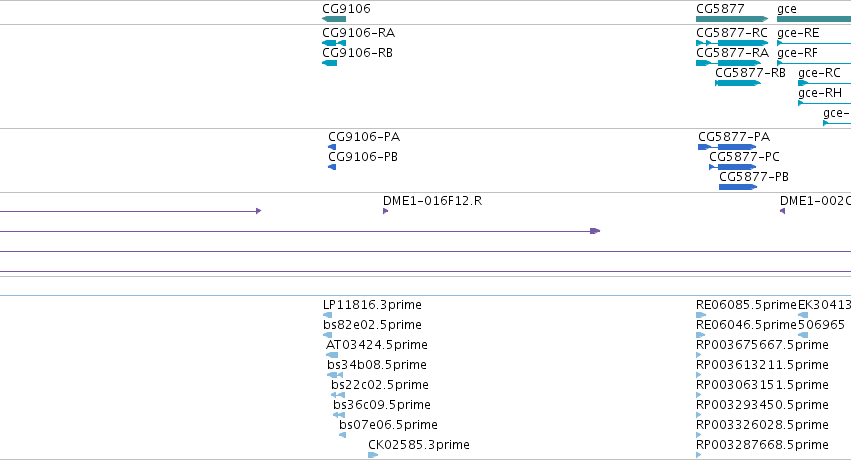Click the RE06046.5prime EST glyph
The width and height of the screenshot is (851, 460).
(701, 335)
